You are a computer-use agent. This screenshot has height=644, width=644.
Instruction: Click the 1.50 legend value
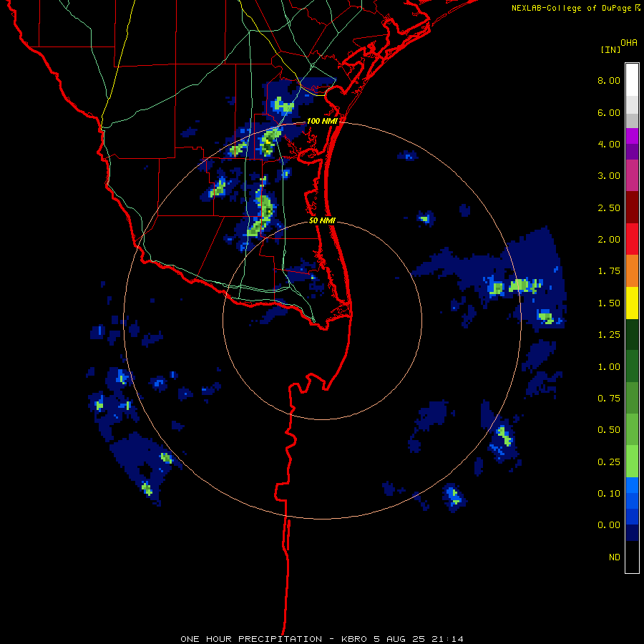click(609, 303)
